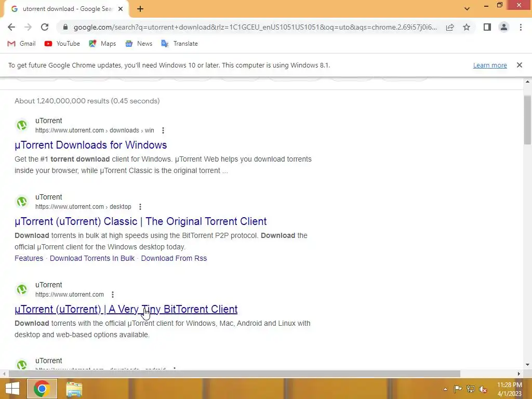
Task: Open the Chrome side panel
Action: pyautogui.click(x=487, y=27)
